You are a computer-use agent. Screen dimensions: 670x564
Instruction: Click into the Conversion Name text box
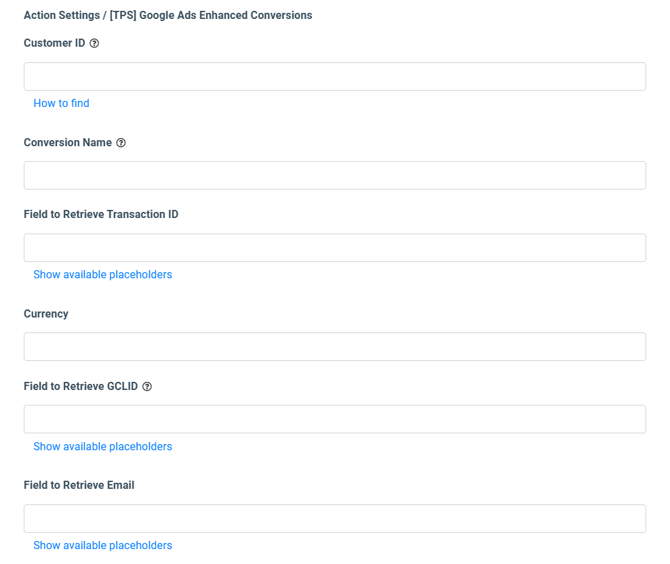[334, 176]
